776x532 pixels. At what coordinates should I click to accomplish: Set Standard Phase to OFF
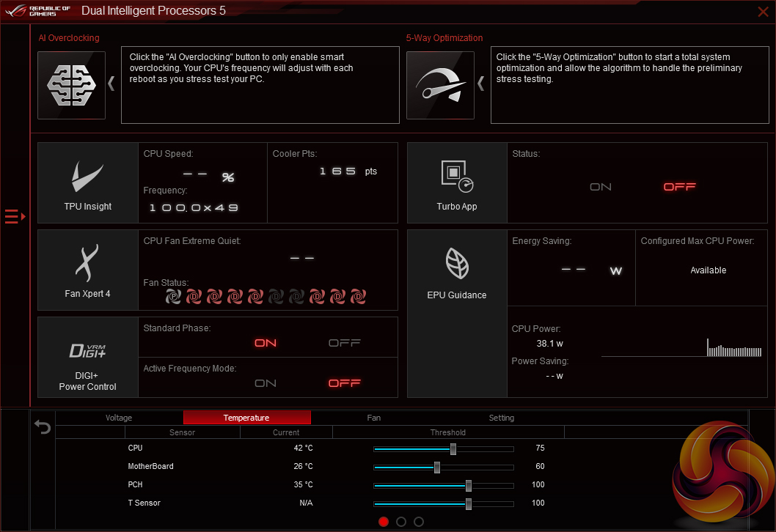click(x=344, y=343)
